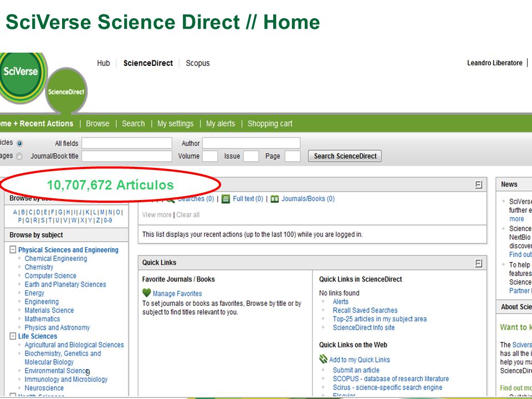Click Add to my Quick Links
The image size is (532, 399).
click(360, 360)
